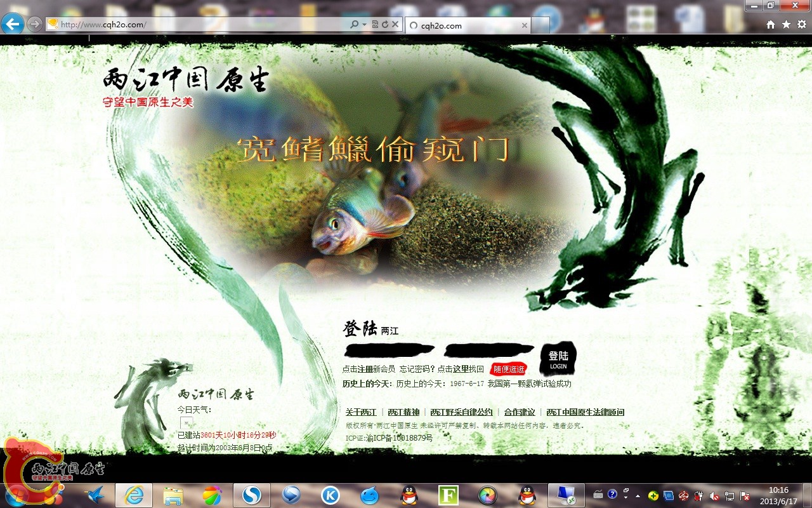Open the Tools gear icon
The height and width of the screenshot is (508, 812).
[x=802, y=25]
